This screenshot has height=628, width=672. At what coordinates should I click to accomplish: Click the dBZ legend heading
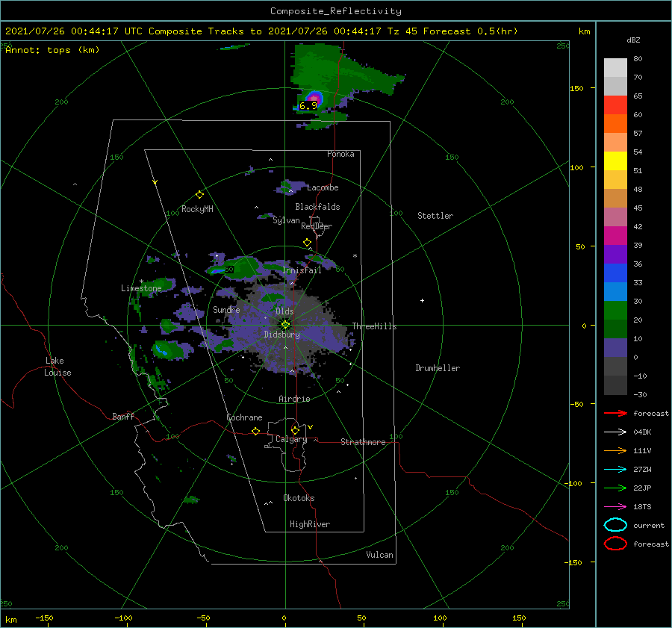[x=633, y=40]
